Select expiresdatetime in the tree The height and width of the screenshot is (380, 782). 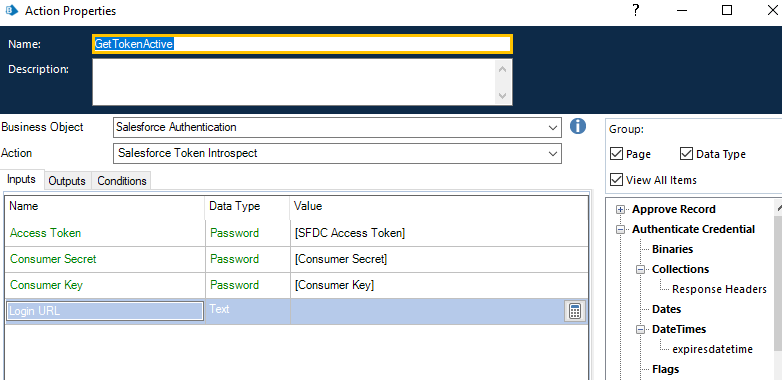click(x=712, y=349)
